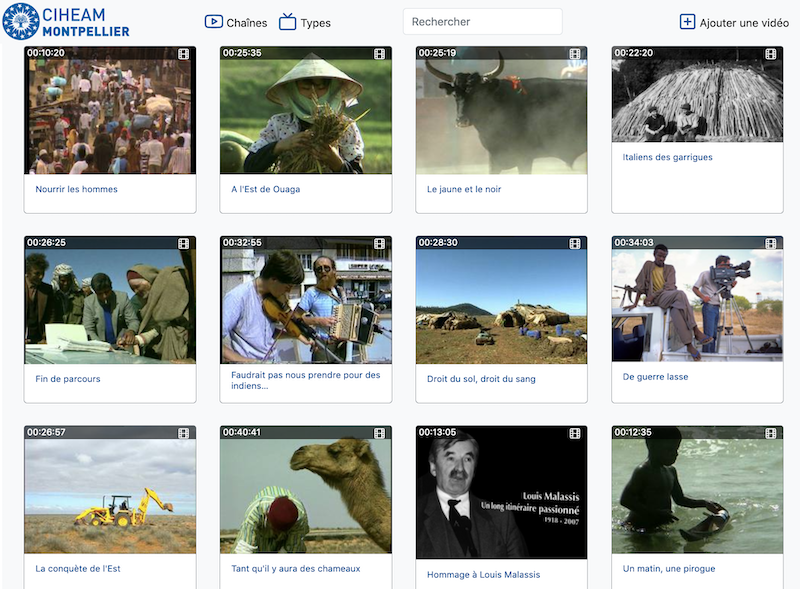Click the conical hat rice harvester thumbnail
Image resolution: width=800 pixels, height=589 pixels.
(x=306, y=110)
